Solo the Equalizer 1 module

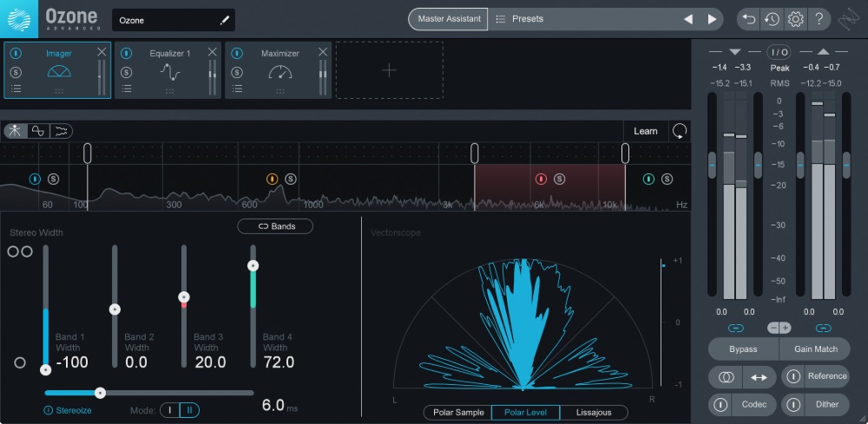pos(127,71)
